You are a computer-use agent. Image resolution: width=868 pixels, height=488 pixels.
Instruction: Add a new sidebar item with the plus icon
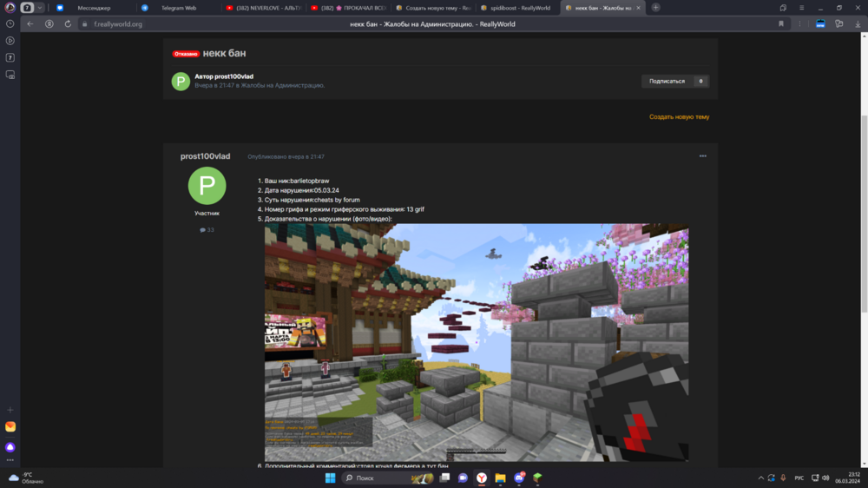click(x=10, y=410)
